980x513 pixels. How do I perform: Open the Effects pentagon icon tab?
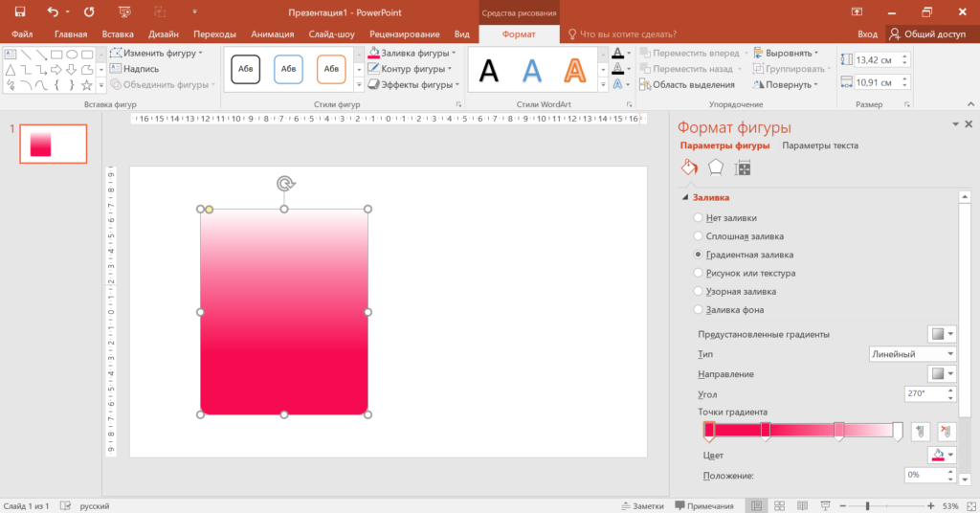coord(715,167)
